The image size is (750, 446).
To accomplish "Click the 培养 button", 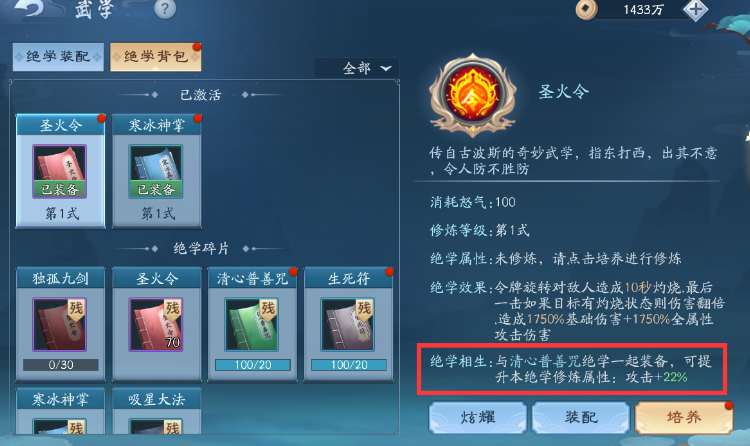I will 684,417.
